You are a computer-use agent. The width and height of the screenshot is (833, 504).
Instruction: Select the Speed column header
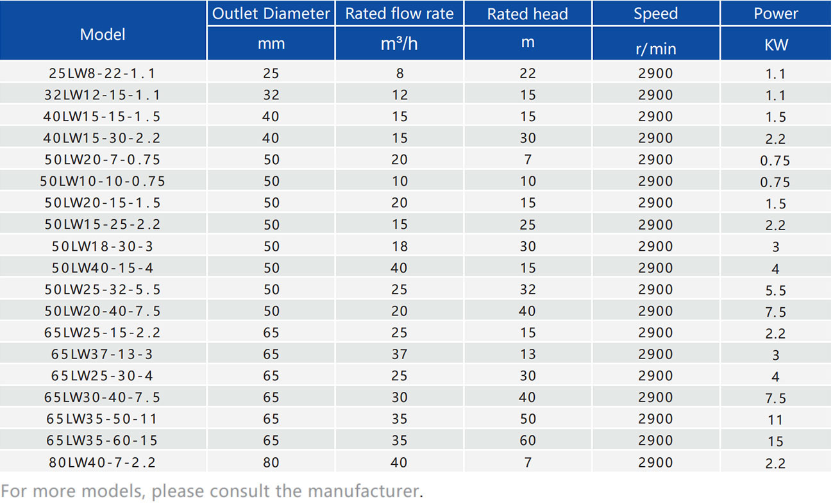pos(655,13)
